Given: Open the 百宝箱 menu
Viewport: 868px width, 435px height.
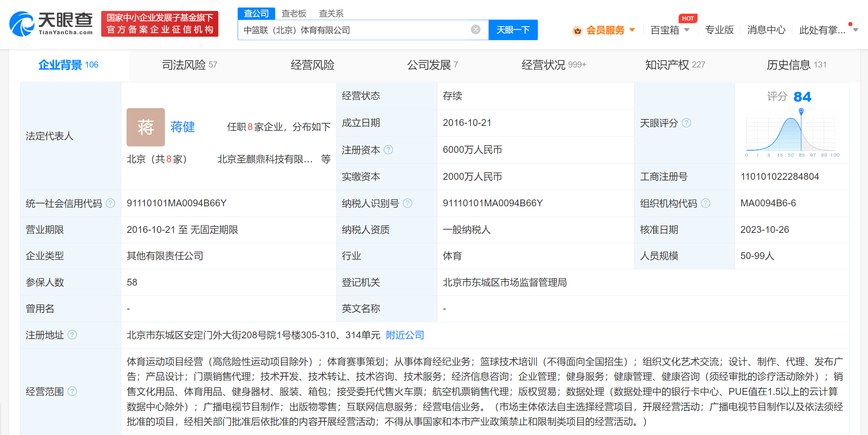Looking at the screenshot, I should tap(665, 30).
